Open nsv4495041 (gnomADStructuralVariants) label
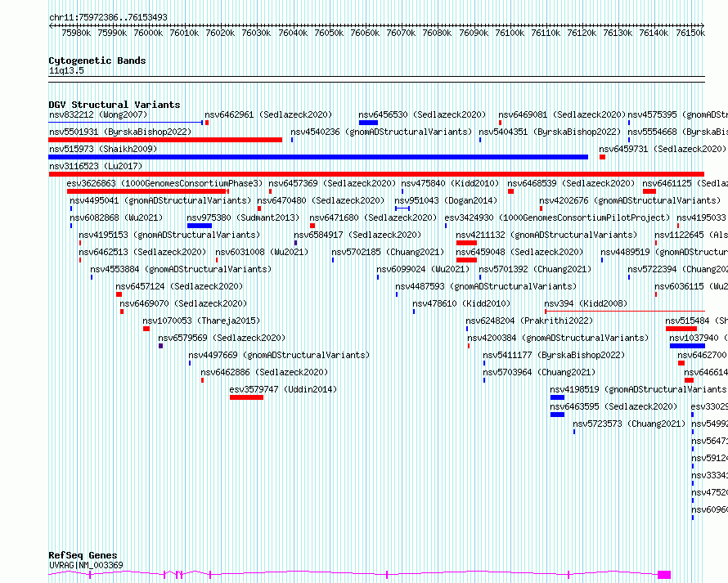The width and height of the screenshot is (728, 583). (x=160, y=200)
